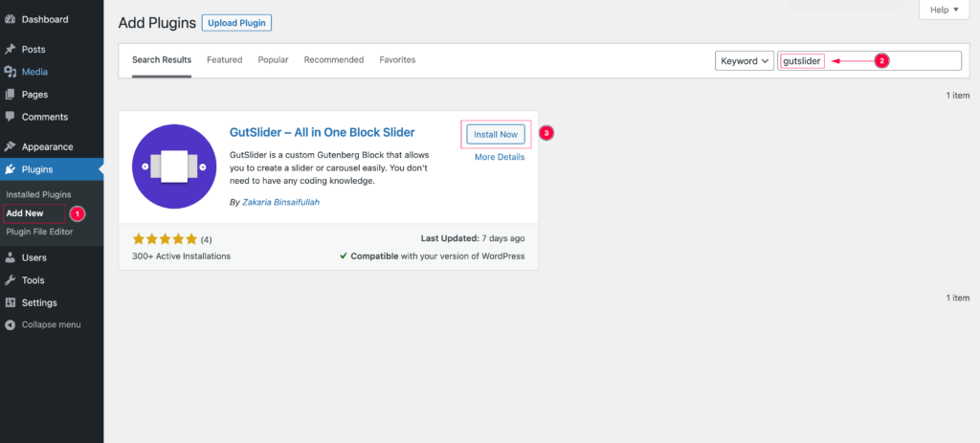Click the Pages icon in sidebar
The image size is (980, 443).
click(10, 95)
